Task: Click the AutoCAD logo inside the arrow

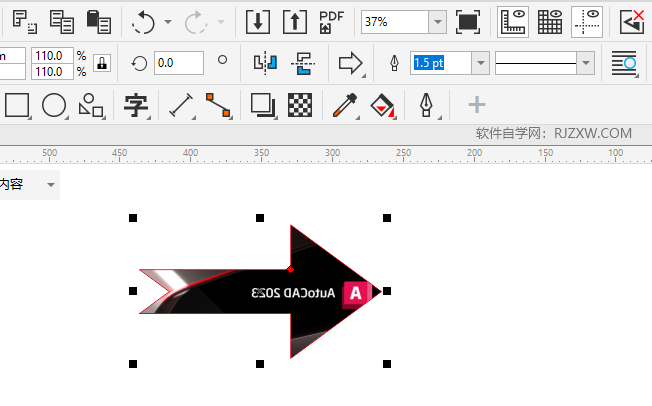Action: 357,294
